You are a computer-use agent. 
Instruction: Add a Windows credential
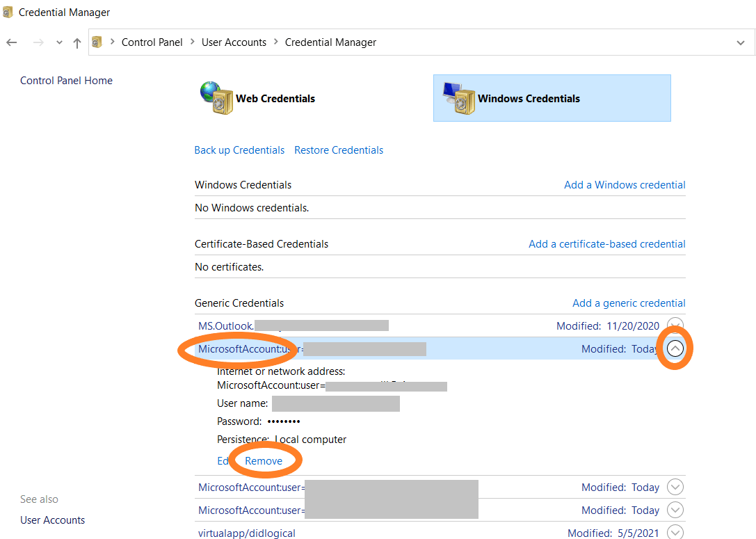click(625, 184)
